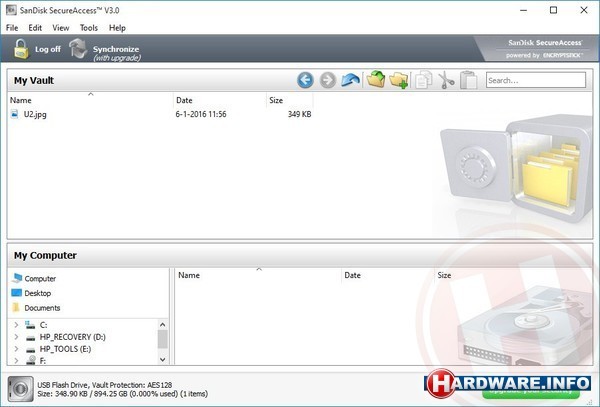
Task: Maximize the SecureAccess window
Action: pyautogui.click(x=553, y=10)
